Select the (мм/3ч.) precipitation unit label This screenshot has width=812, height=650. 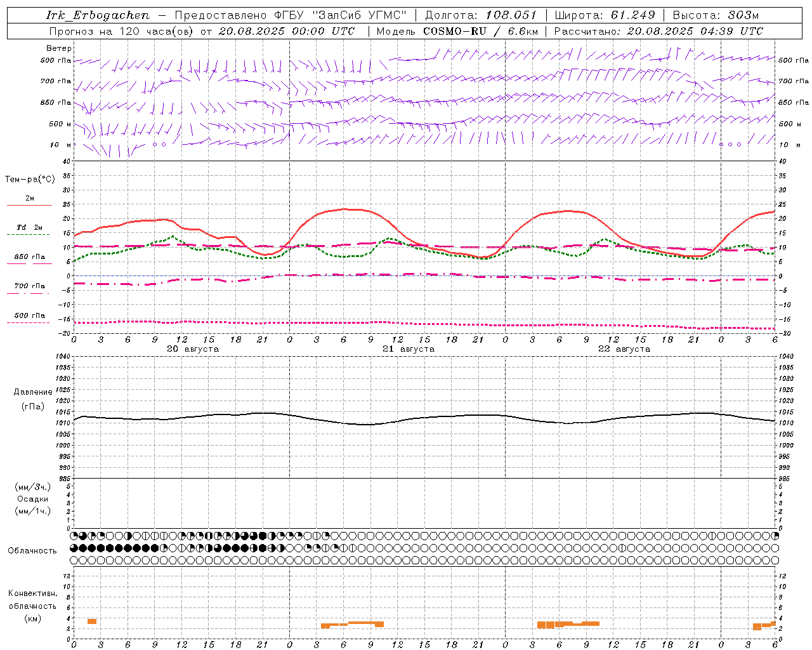pyautogui.click(x=33, y=487)
